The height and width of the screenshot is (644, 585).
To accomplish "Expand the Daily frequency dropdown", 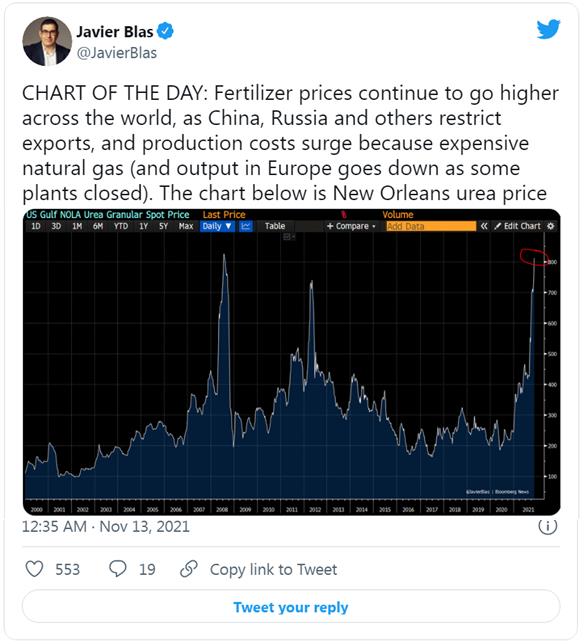I will (217, 226).
